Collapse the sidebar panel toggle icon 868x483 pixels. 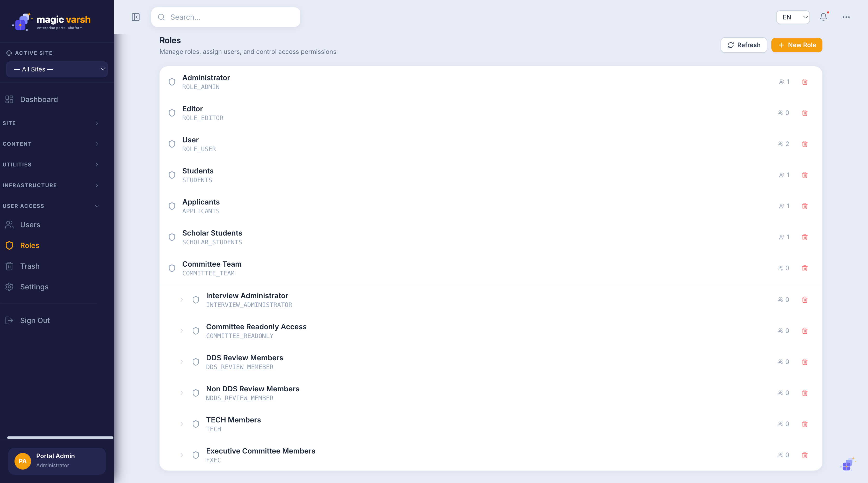point(135,17)
